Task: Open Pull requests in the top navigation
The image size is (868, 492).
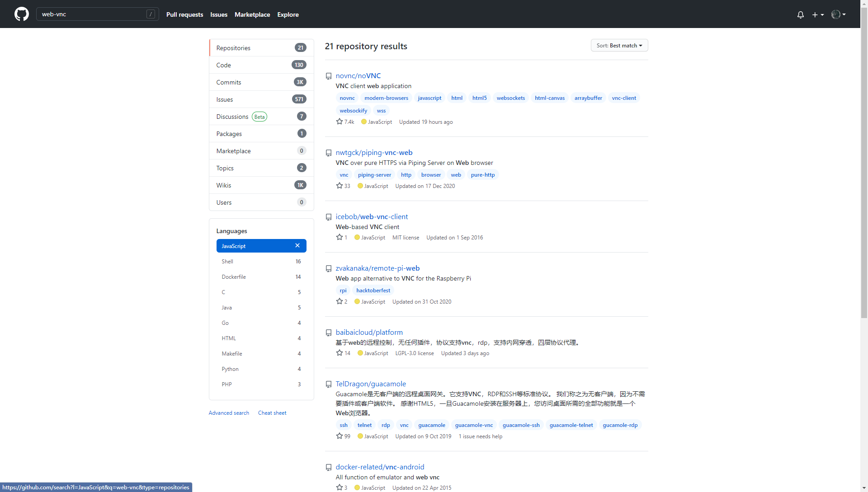Action: 184,14
